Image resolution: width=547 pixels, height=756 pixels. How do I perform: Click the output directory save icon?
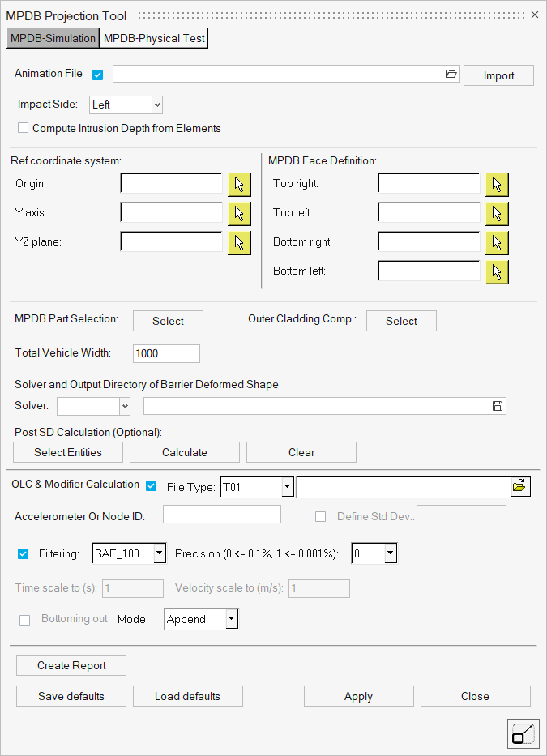coord(498,406)
